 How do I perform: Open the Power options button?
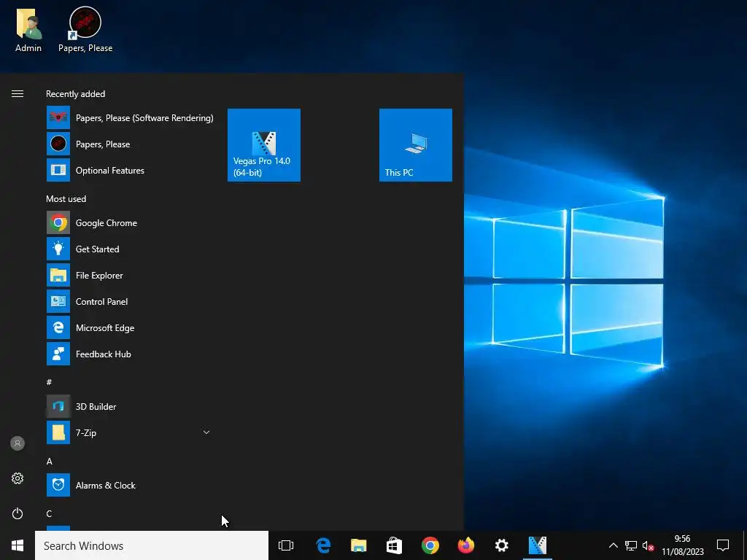tap(18, 513)
